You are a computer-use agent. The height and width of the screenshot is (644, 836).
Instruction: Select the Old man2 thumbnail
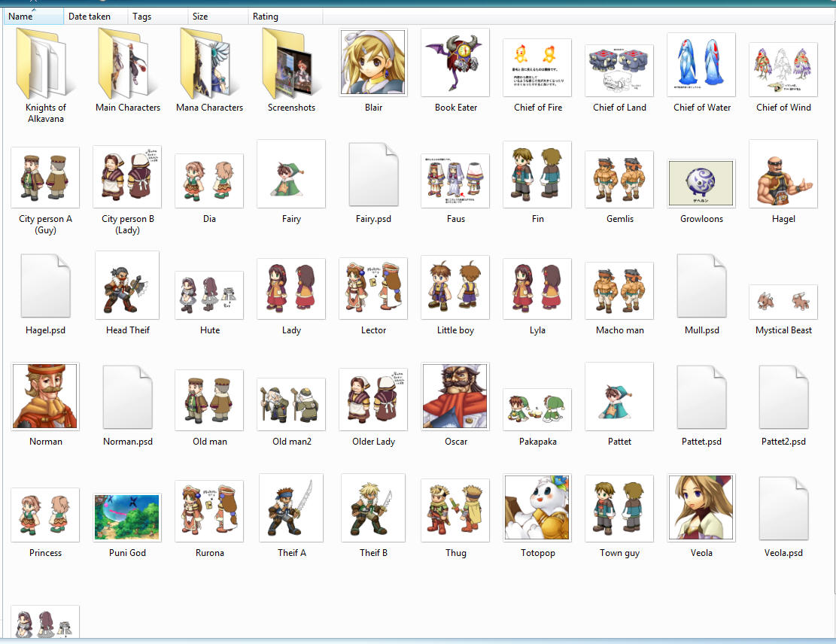[x=292, y=404]
